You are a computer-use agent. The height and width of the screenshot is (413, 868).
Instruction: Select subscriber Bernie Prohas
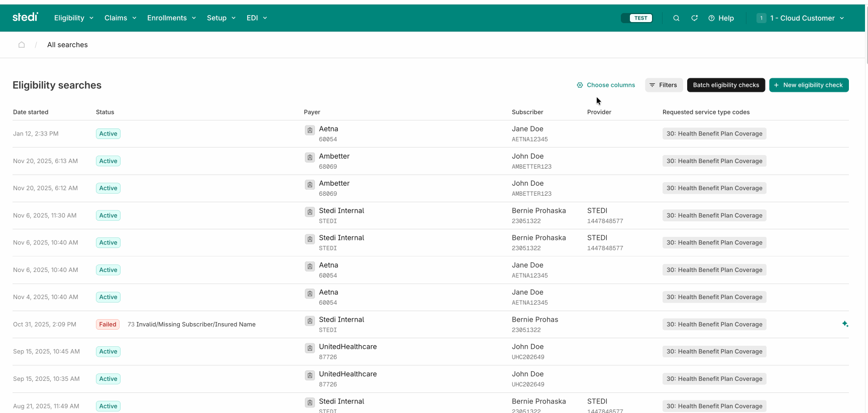click(x=535, y=320)
